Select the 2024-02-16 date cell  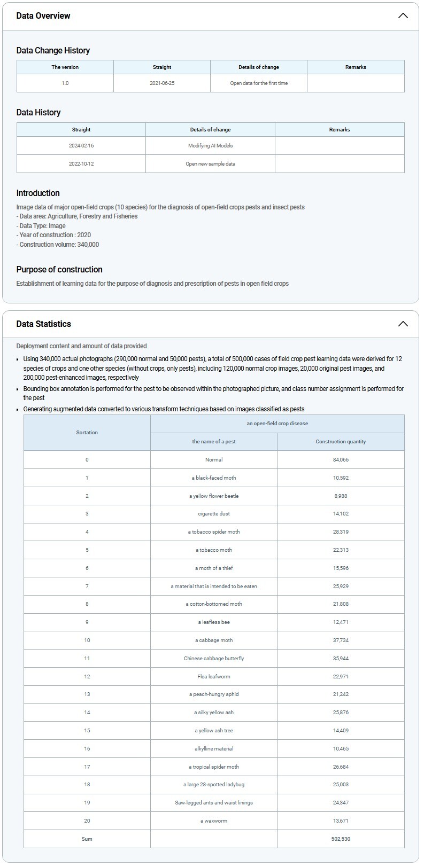tap(81, 146)
